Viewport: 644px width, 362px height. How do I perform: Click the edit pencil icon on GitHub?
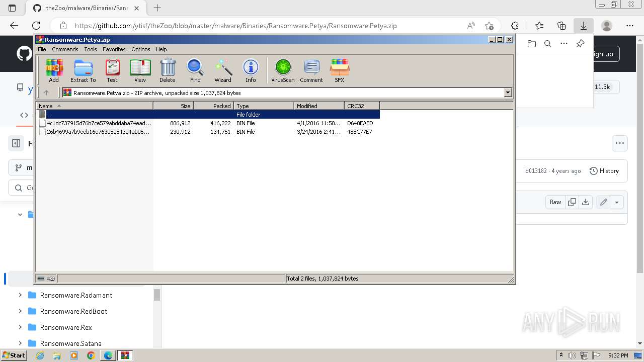(x=604, y=202)
